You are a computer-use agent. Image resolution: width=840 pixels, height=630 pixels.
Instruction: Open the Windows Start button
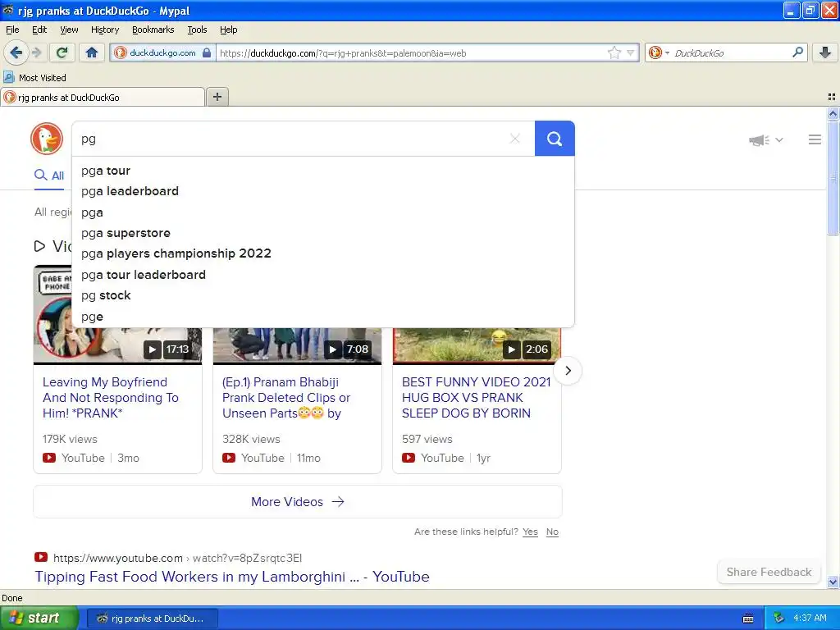coord(39,618)
